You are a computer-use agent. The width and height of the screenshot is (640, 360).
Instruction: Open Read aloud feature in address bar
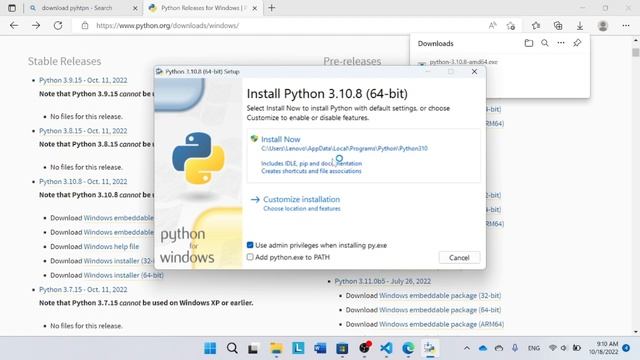tap(493, 25)
